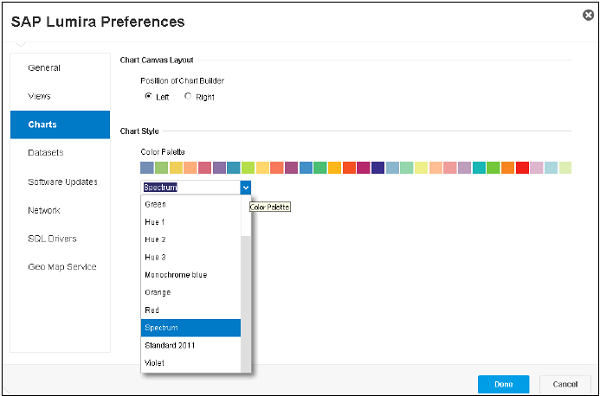
Task: Choose Violet from the palette list
Action: tap(191, 363)
